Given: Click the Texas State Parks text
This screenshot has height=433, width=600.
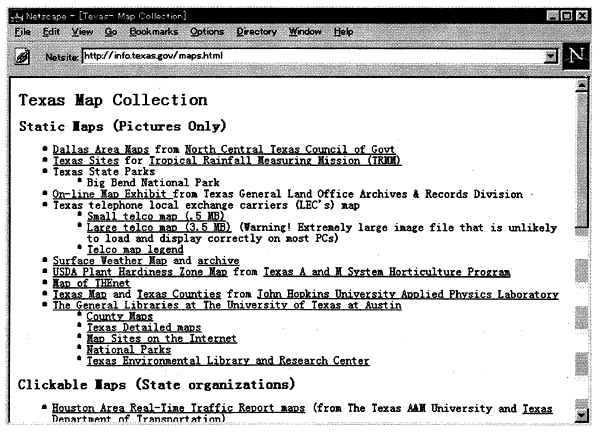Looking at the screenshot, I should 104,171.
